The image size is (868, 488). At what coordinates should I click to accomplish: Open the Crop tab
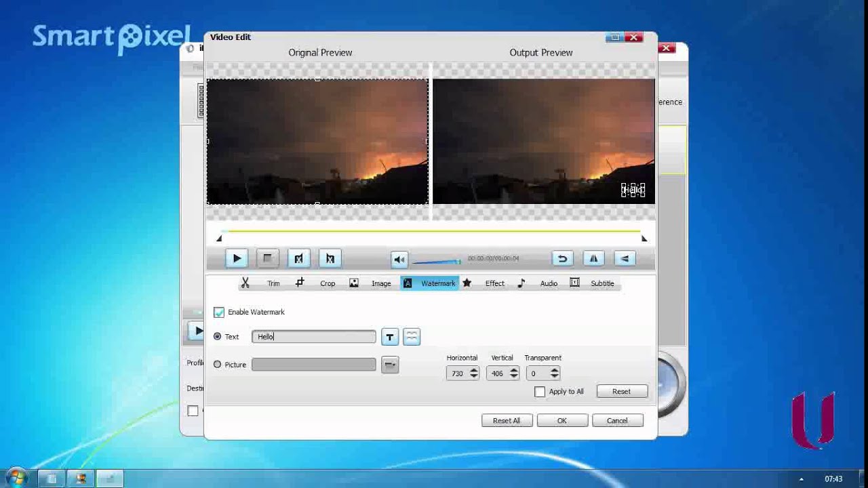point(315,283)
